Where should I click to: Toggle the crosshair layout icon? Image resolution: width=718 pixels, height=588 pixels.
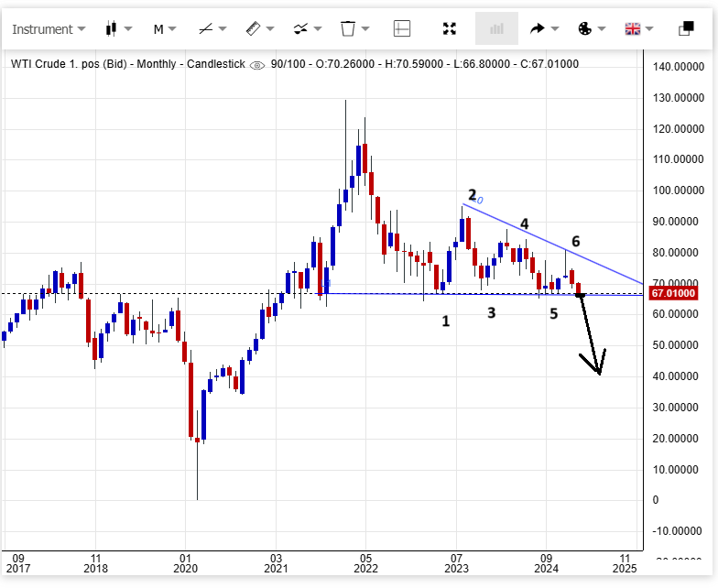point(402,28)
